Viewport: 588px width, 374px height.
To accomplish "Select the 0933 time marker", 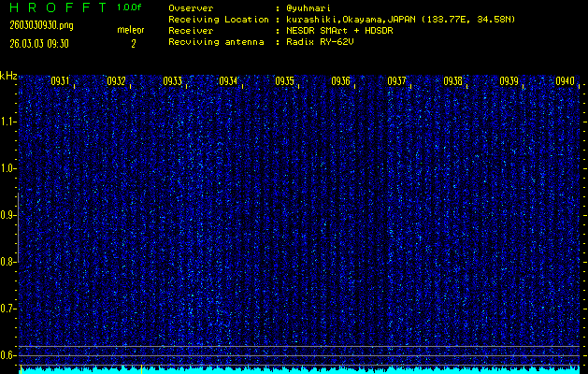I will (x=172, y=81).
